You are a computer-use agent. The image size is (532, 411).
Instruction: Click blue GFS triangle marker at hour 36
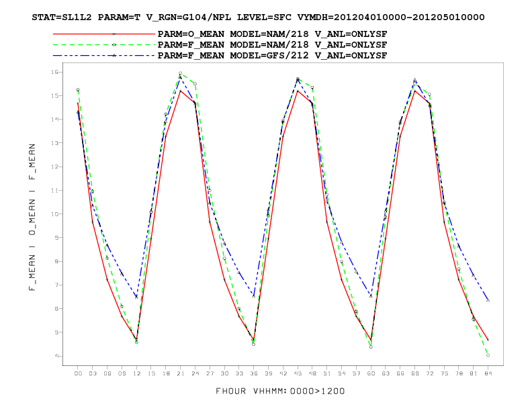pyautogui.click(x=254, y=296)
